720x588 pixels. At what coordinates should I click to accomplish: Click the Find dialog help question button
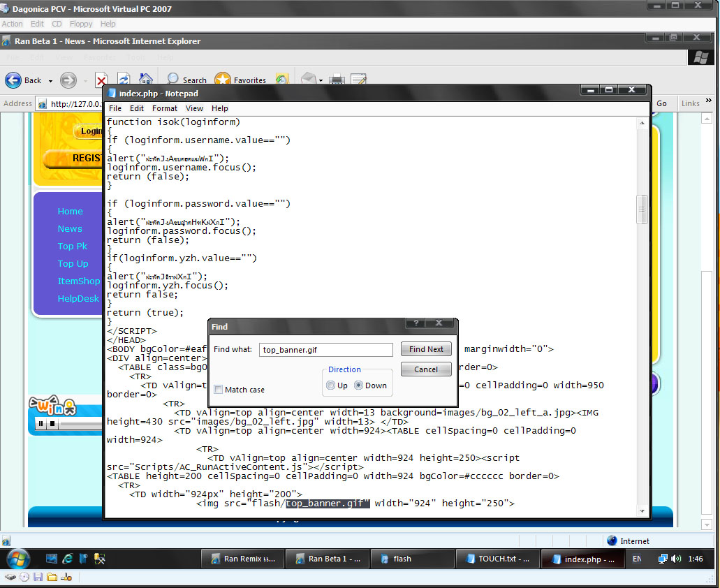tap(416, 323)
